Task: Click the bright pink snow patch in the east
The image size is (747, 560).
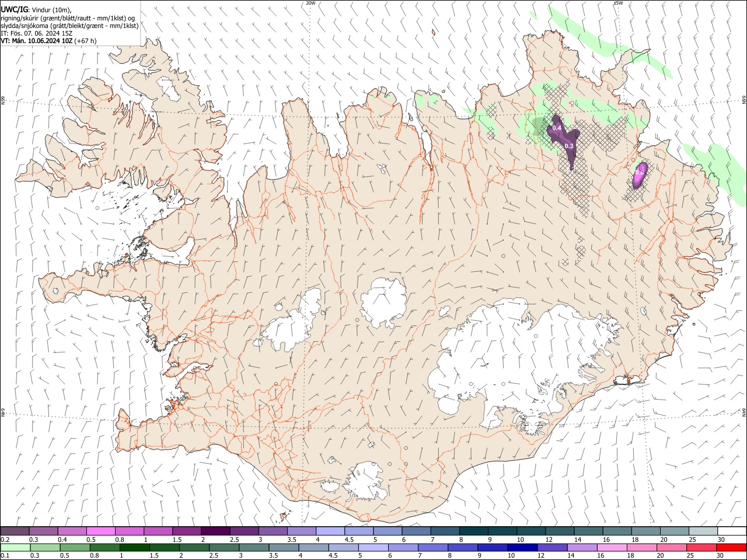Action: tap(639, 174)
